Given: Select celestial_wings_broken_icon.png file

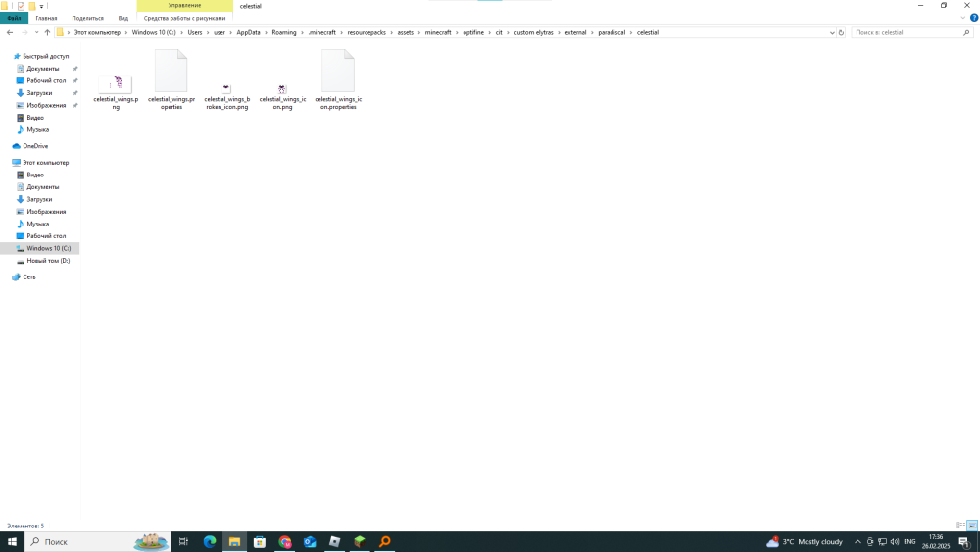Looking at the screenshot, I should [227, 97].
